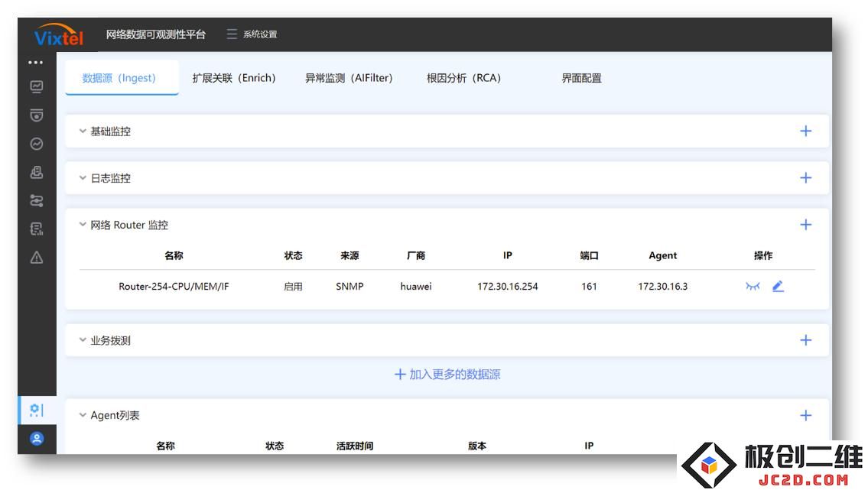Open the circular trend chart sidebar icon
This screenshot has width=868, height=490.
tap(37, 144)
